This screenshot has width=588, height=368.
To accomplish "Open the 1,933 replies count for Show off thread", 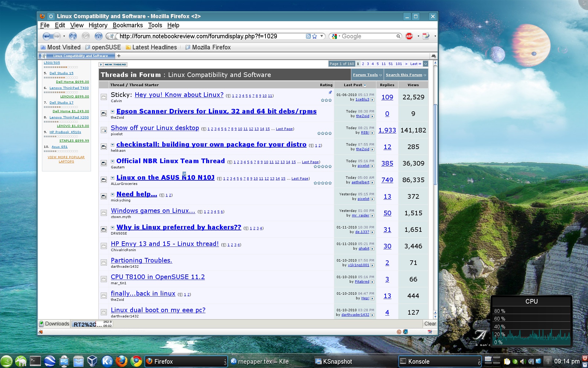I will tap(387, 130).
